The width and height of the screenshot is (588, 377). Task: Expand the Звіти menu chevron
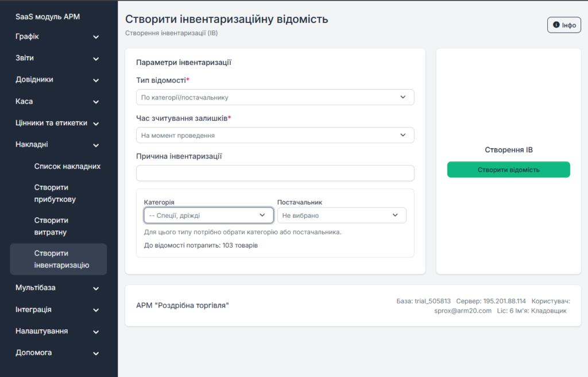tap(96, 59)
